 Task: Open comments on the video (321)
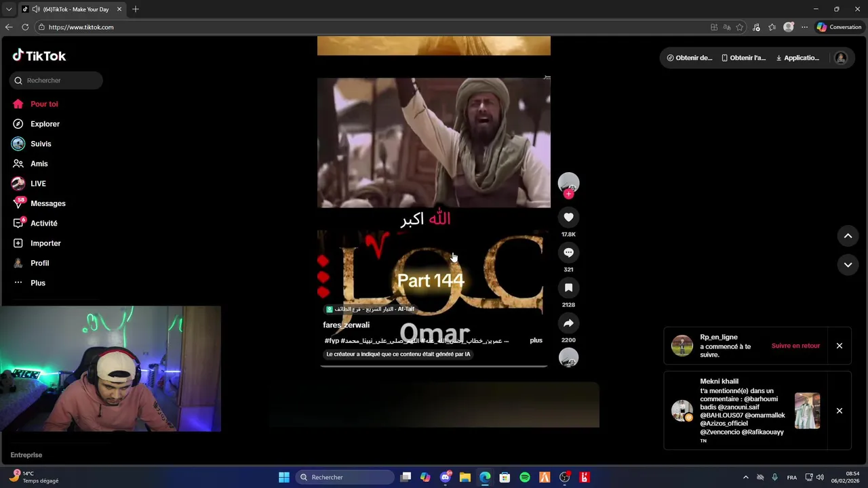pos(568,253)
